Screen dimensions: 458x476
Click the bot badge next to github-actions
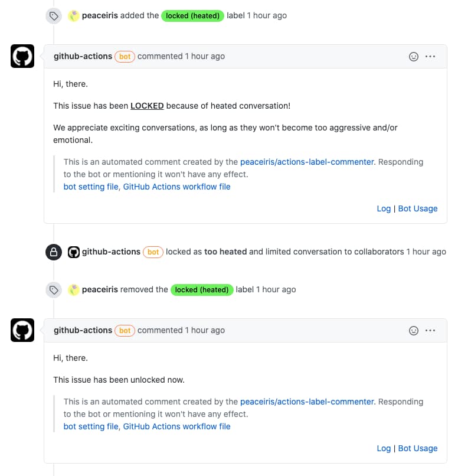tap(125, 56)
